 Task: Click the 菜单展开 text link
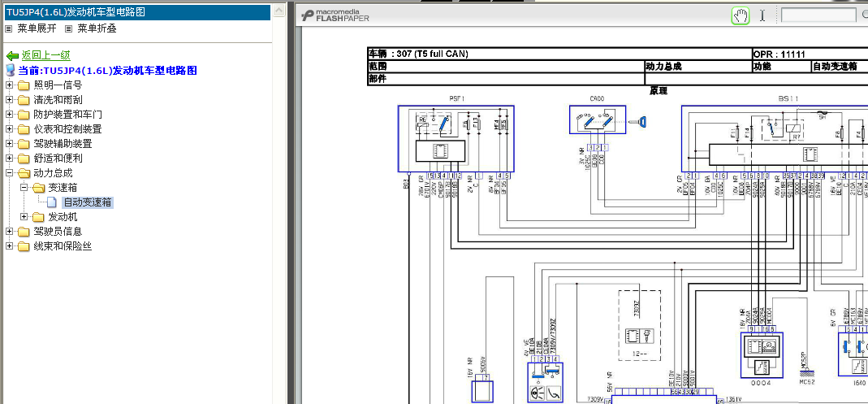[x=36, y=28]
